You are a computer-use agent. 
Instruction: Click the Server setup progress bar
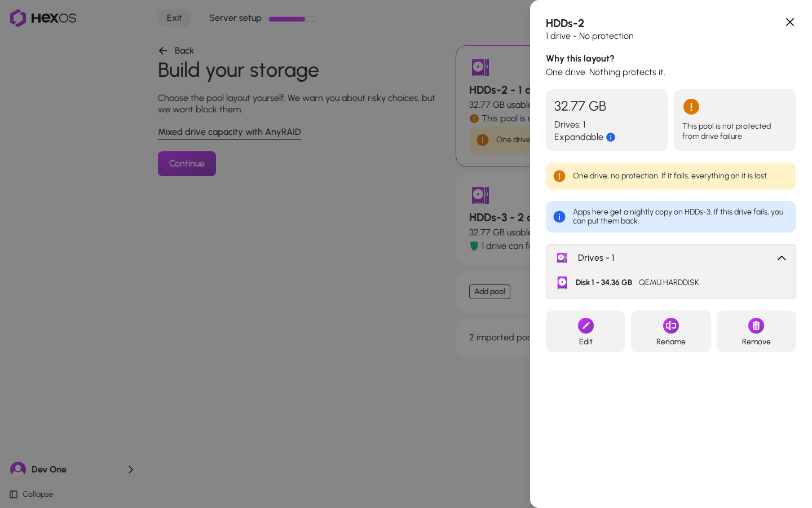point(293,19)
